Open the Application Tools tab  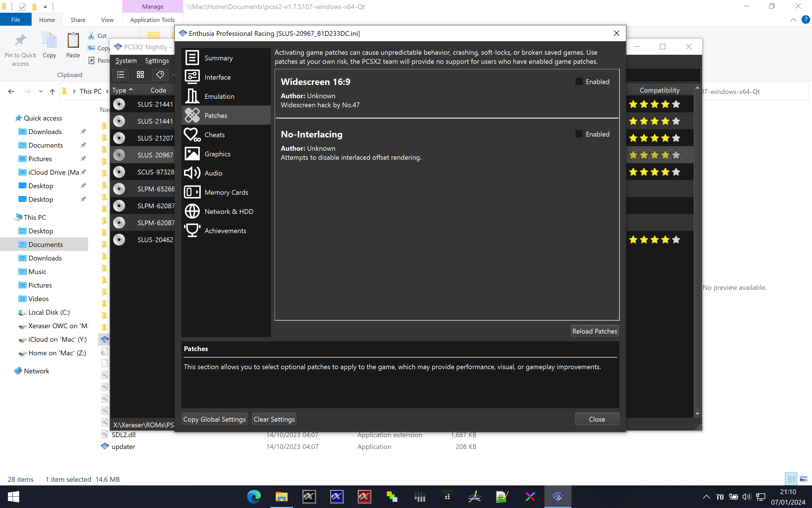pyautogui.click(x=152, y=20)
